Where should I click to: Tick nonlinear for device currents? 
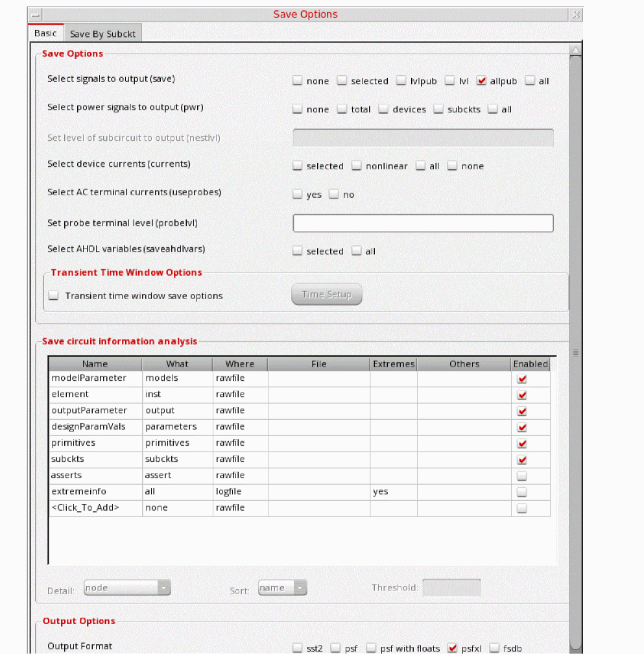357,166
